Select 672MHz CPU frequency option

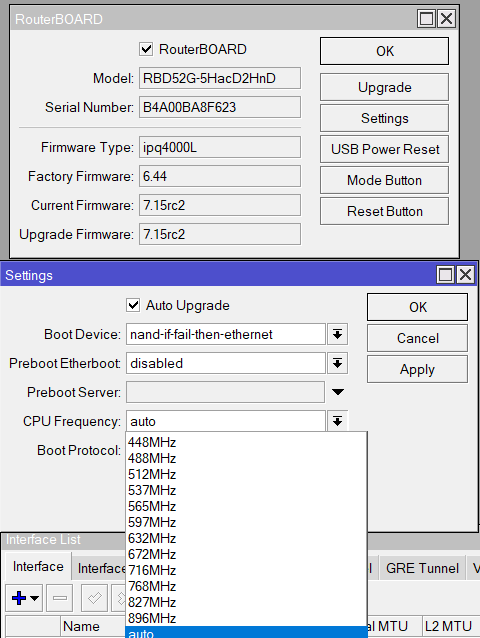pyautogui.click(x=246, y=554)
